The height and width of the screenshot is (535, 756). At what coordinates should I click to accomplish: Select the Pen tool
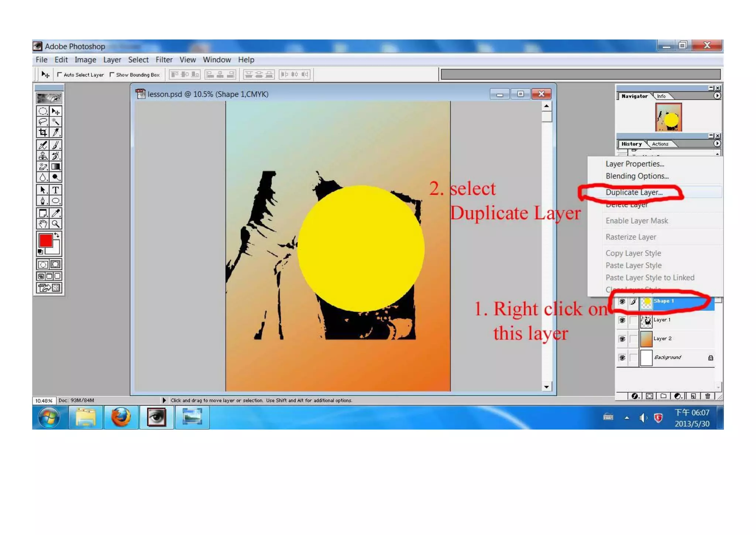[x=43, y=200]
